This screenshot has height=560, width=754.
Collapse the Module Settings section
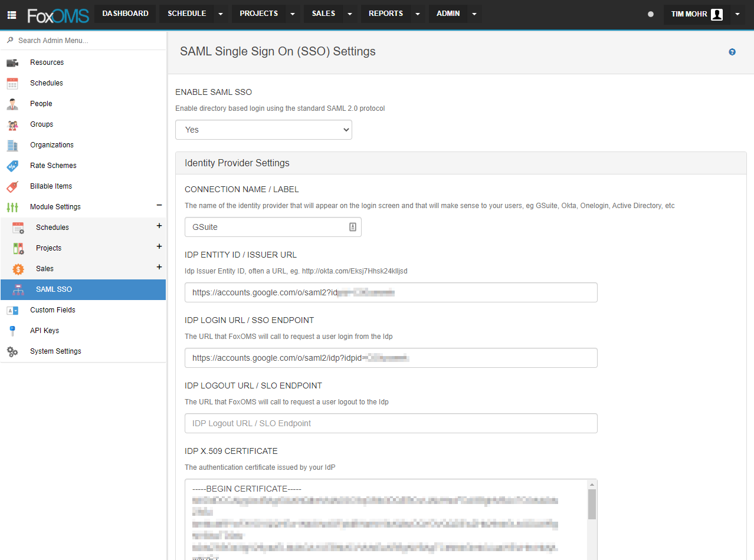pos(158,206)
